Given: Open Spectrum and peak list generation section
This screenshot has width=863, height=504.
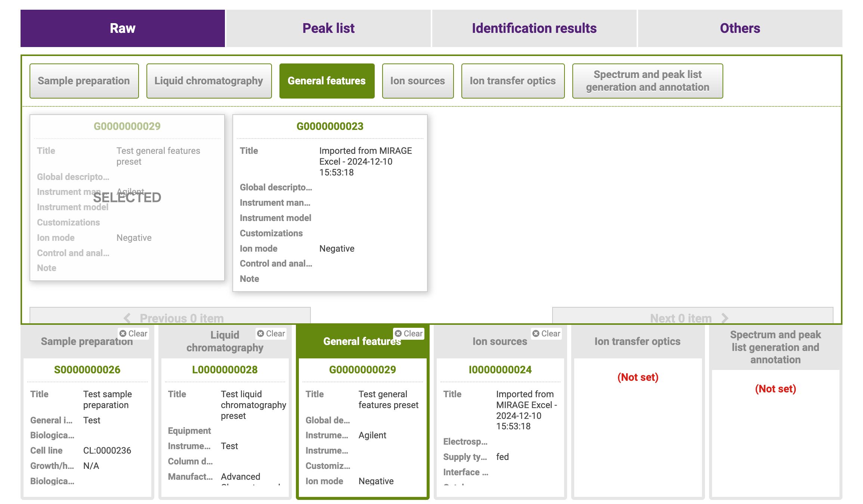Looking at the screenshot, I should click(x=647, y=81).
